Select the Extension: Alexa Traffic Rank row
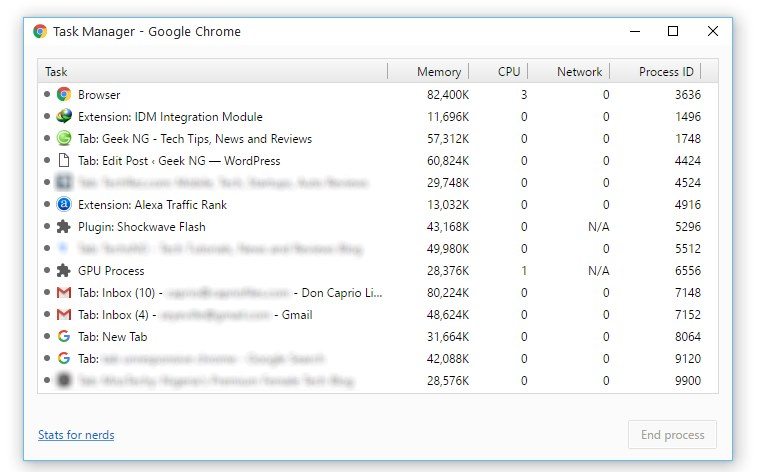The width and height of the screenshot is (762, 472). coord(378,205)
